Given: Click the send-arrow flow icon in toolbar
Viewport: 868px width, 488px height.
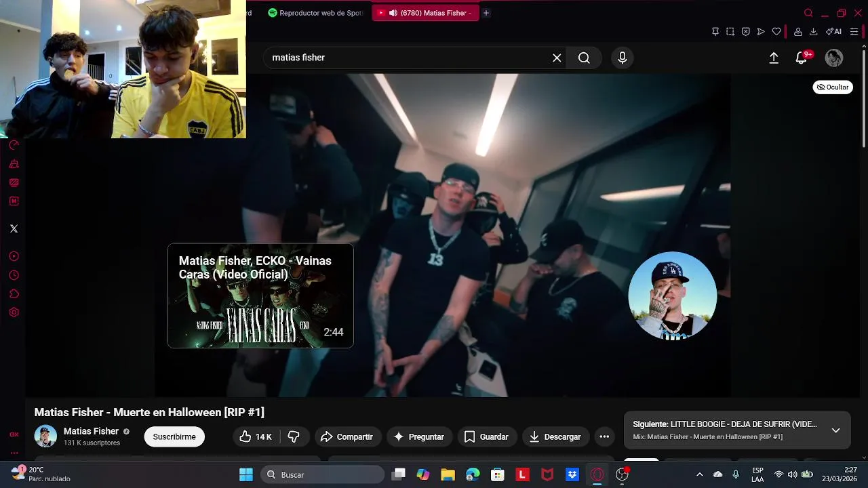Looking at the screenshot, I should [x=761, y=31].
